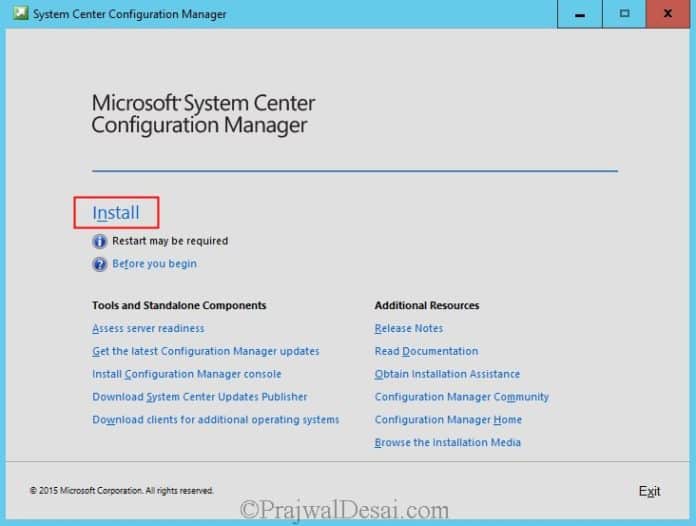This screenshot has width=696, height=526.
Task: Visit Configuration Manager Community link
Action: (462, 397)
